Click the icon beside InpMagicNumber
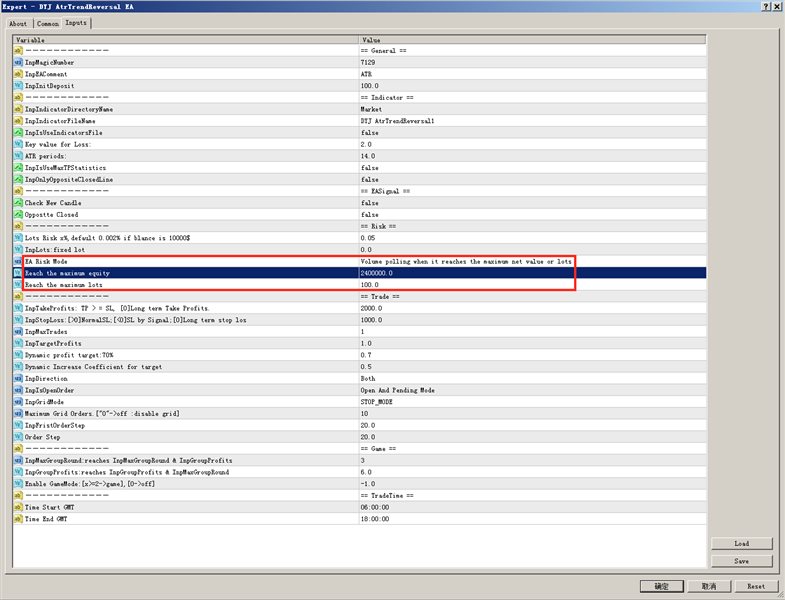Screen dimensions: 785x600 point(18,62)
